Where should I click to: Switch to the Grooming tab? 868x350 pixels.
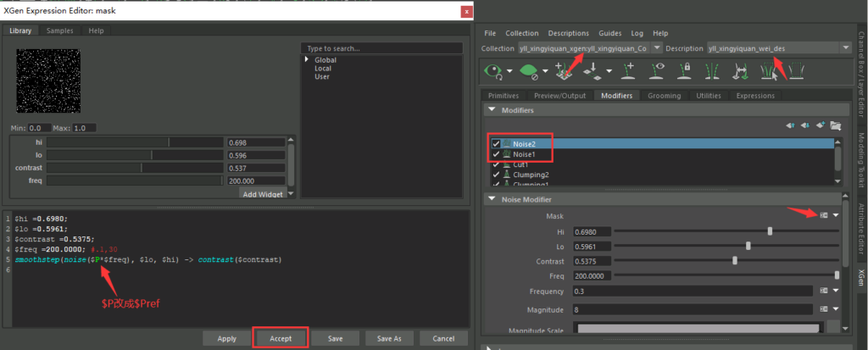pyautogui.click(x=664, y=96)
